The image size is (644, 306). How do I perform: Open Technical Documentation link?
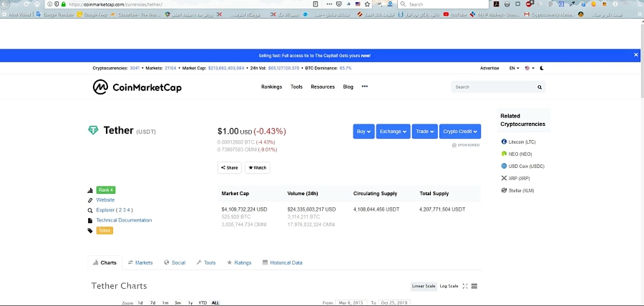tap(124, 220)
